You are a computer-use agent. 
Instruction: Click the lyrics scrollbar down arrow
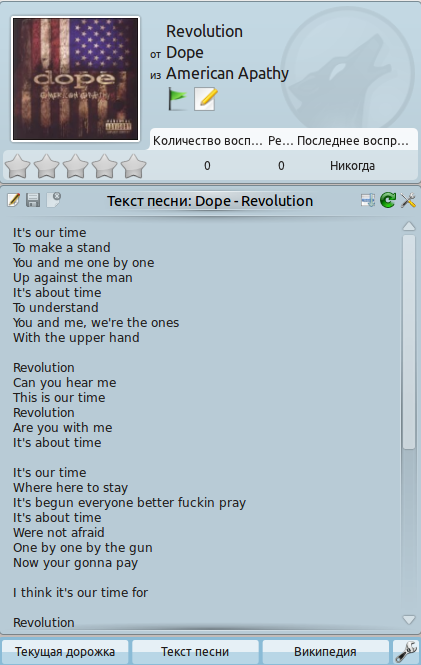409,620
